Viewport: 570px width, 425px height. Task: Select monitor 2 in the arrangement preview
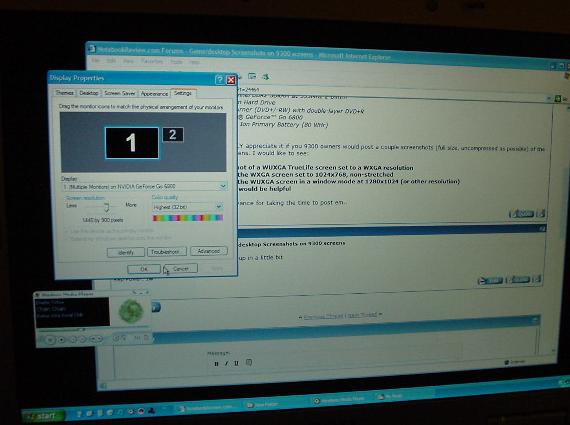point(173,135)
